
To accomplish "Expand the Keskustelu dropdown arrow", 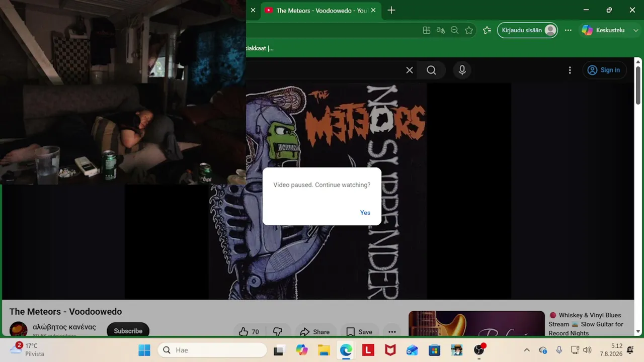I will tap(636, 30).
